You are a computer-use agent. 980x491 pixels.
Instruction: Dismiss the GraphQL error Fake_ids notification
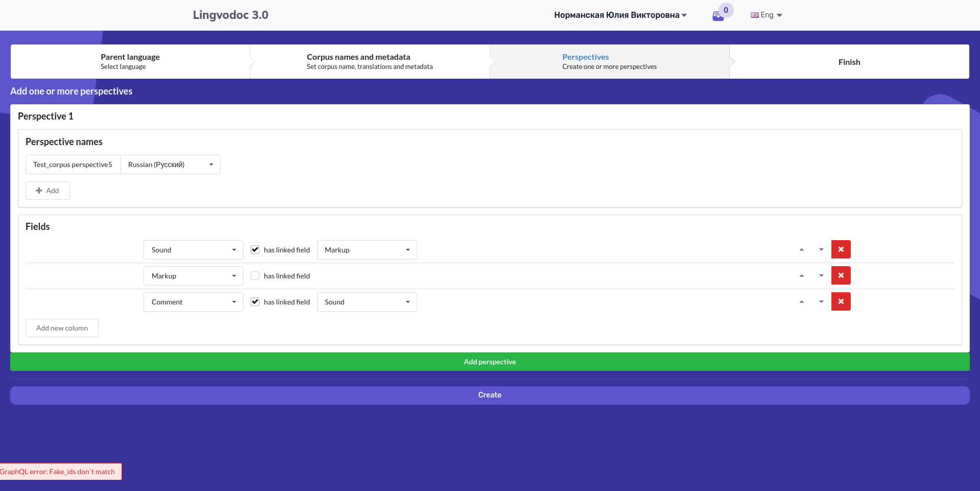[x=60, y=472]
